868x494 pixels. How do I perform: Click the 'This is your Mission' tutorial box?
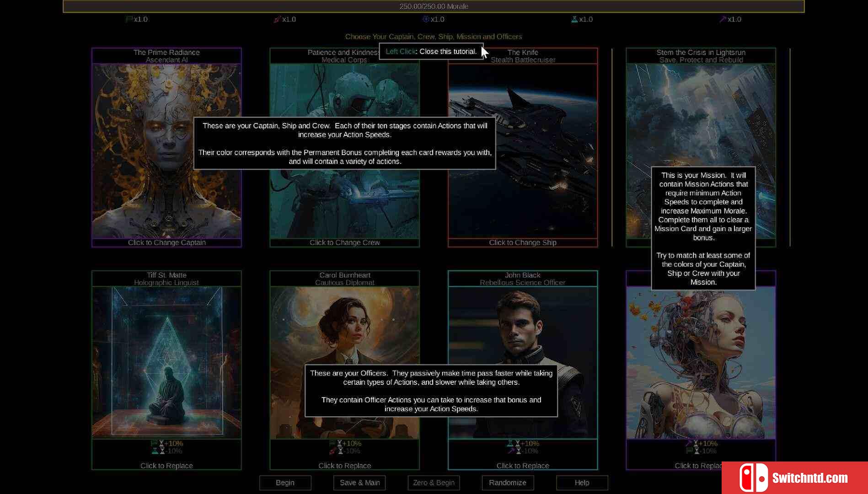click(703, 228)
